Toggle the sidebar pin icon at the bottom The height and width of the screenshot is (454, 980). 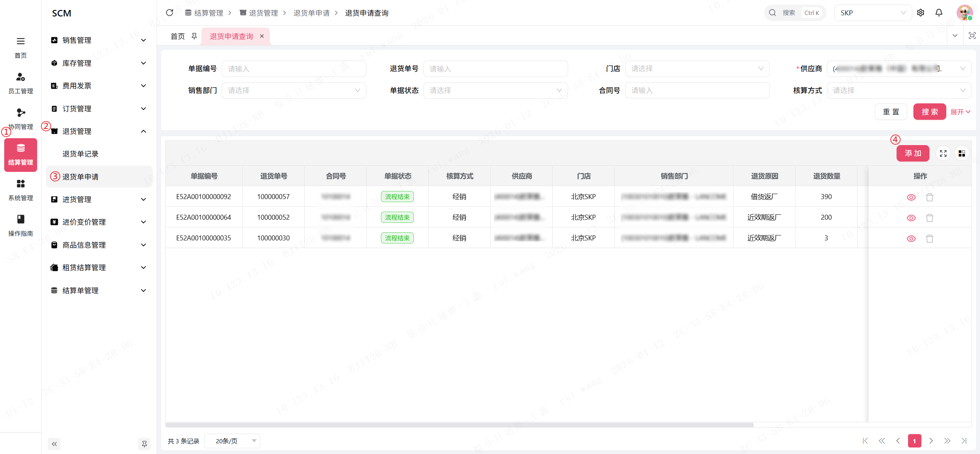(x=144, y=444)
